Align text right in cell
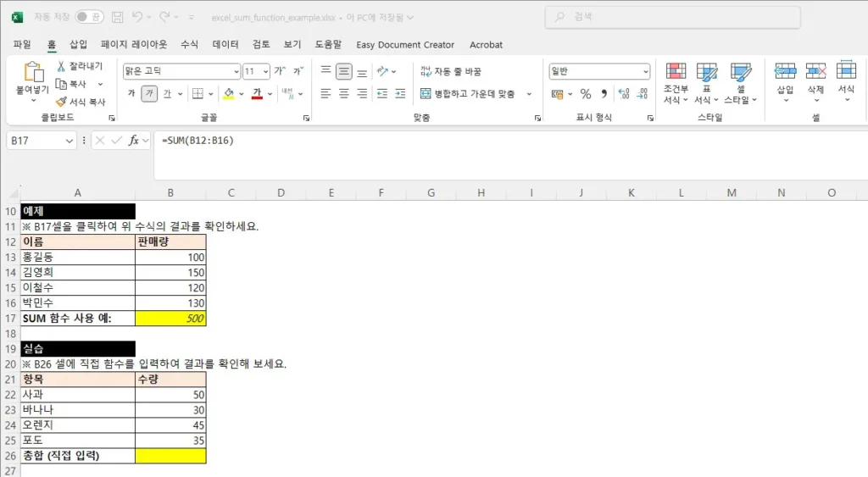The image size is (868, 477). pyautogui.click(x=362, y=93)
